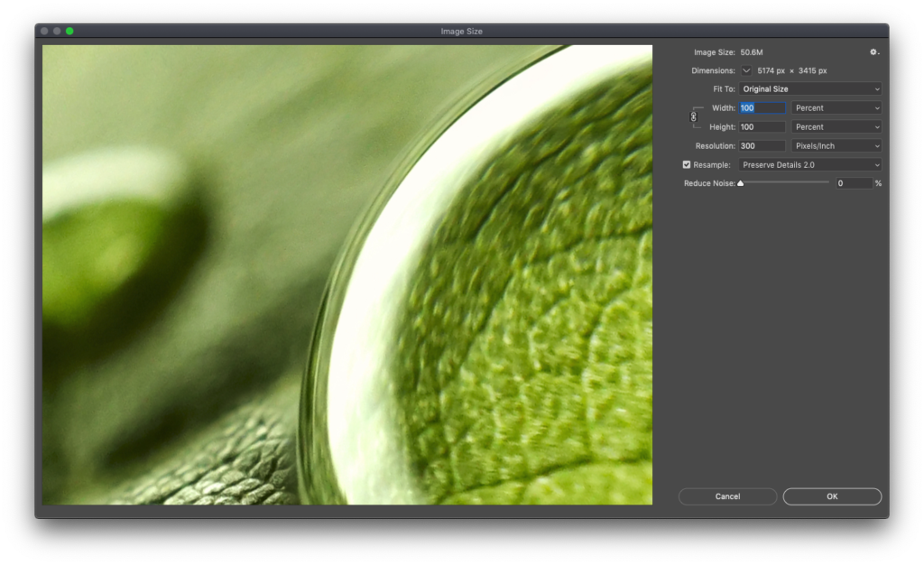Click the Height value input

761,126
